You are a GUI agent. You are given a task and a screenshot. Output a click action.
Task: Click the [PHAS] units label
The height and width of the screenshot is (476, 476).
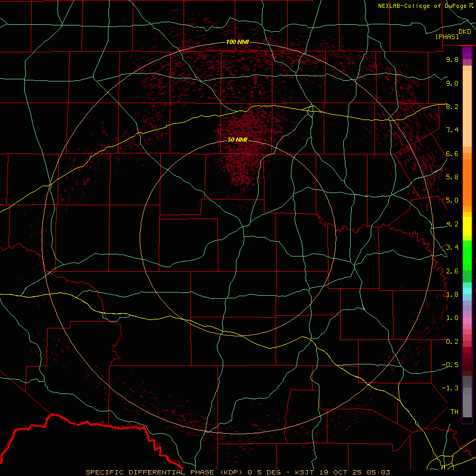click(x=447, y=36)
